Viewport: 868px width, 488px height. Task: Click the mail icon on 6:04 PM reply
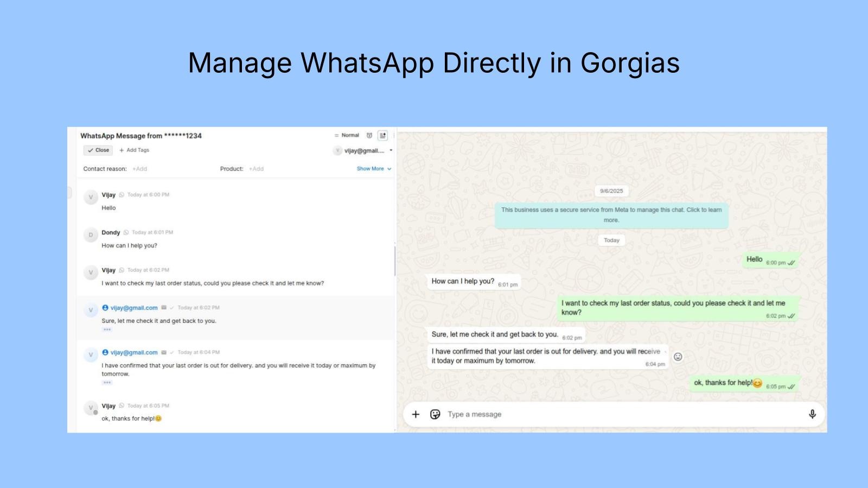click(x=164, y=352)
